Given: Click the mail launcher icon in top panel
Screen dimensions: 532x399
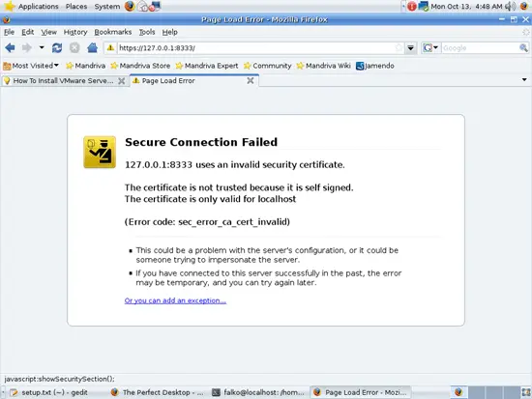Looking at the screenshot, I should click(143, 6).
